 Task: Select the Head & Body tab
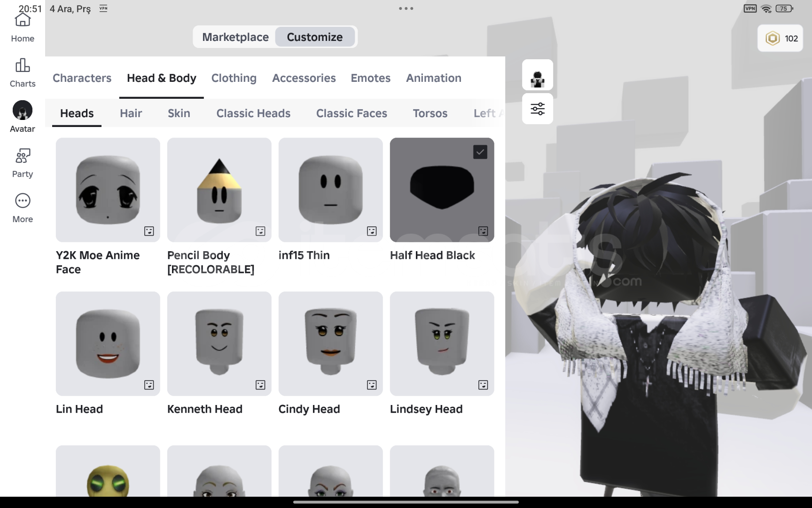click(162, 78)
